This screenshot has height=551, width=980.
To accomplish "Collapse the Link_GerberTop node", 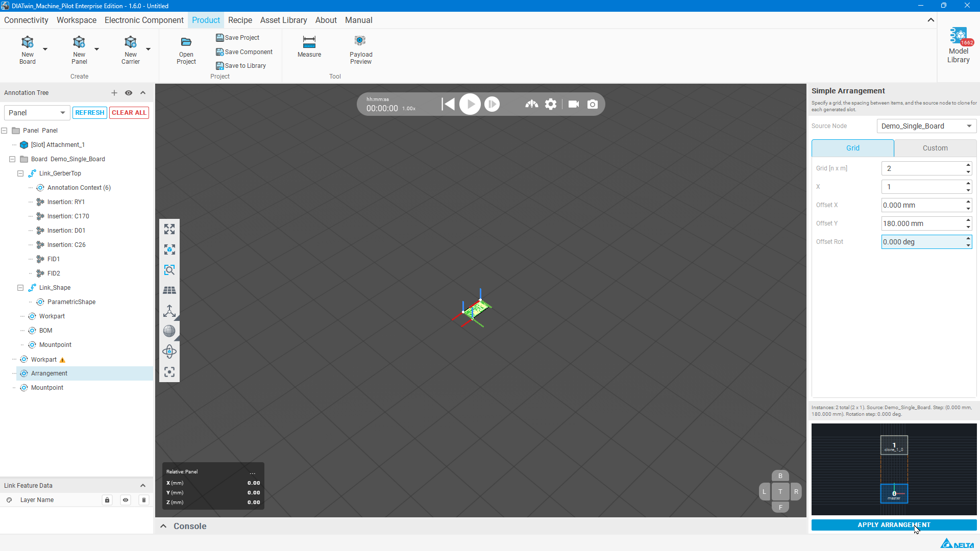I will (x=20, y=173).
